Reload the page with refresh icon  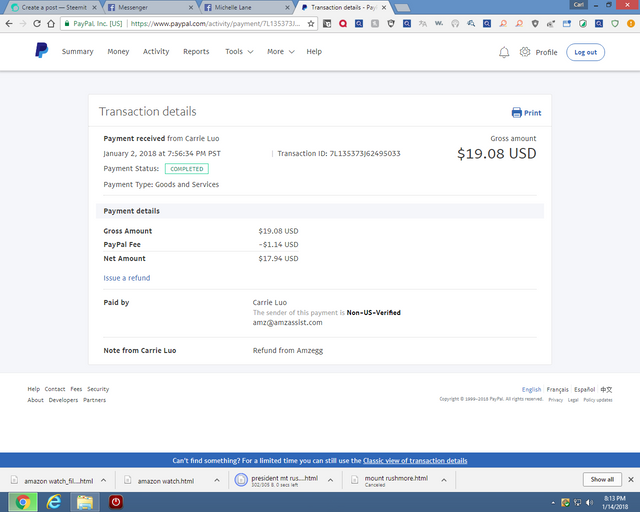coord(37,24)
